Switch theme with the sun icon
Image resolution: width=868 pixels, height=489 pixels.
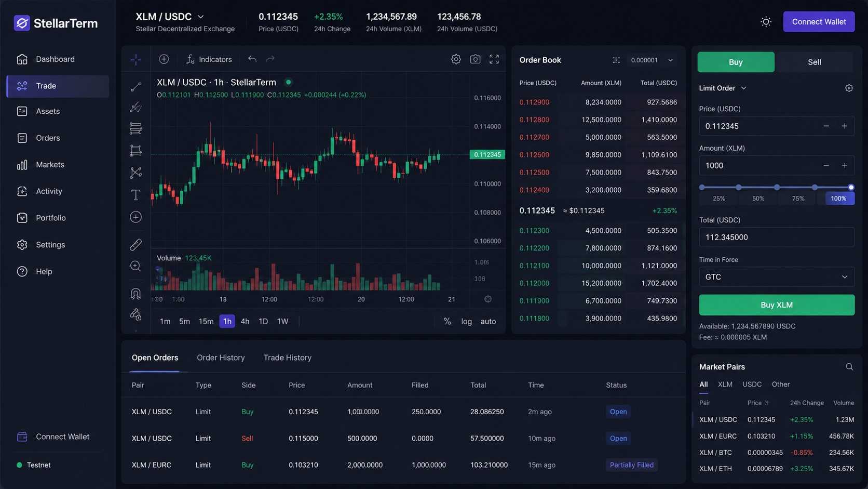point(766,22)
